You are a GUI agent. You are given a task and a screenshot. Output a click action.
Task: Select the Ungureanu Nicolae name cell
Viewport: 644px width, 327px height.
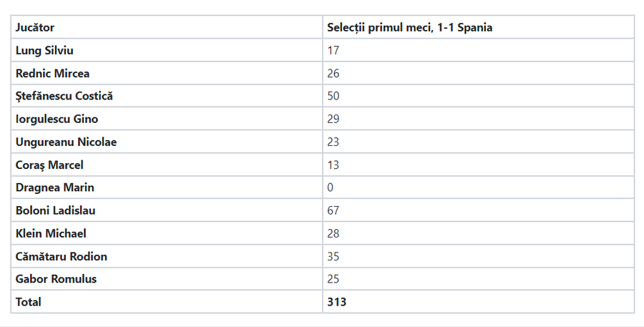pyautogui.click(x=167, y=142)
